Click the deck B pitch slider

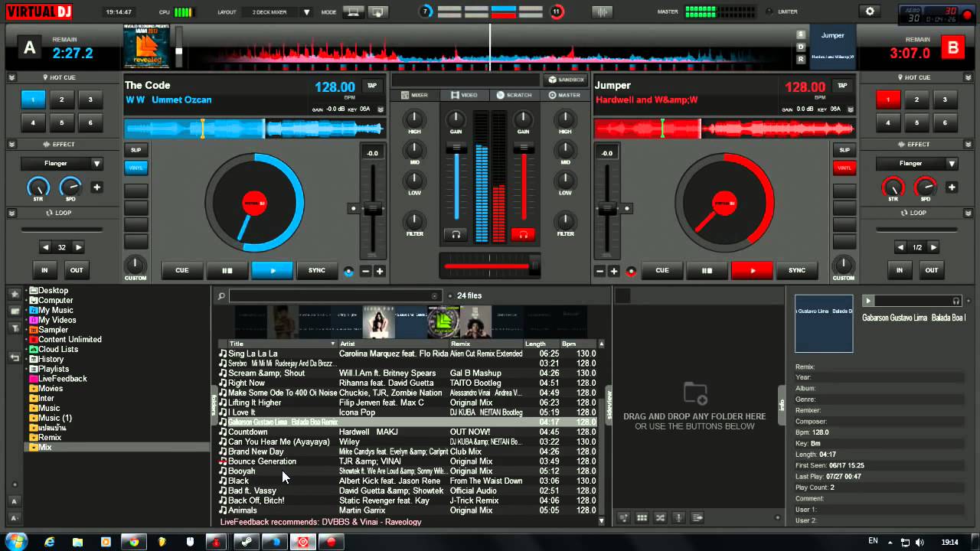click(x=607, y=208)
